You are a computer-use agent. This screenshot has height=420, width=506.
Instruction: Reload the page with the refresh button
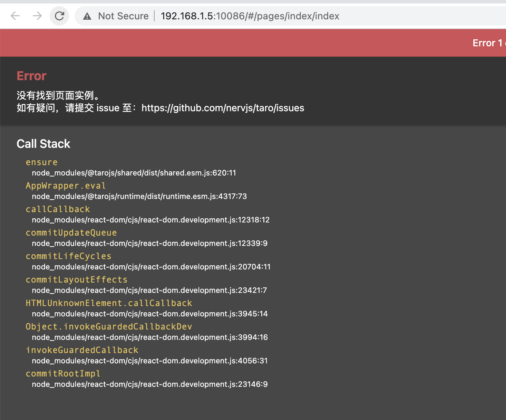click(x=59, y=16)
